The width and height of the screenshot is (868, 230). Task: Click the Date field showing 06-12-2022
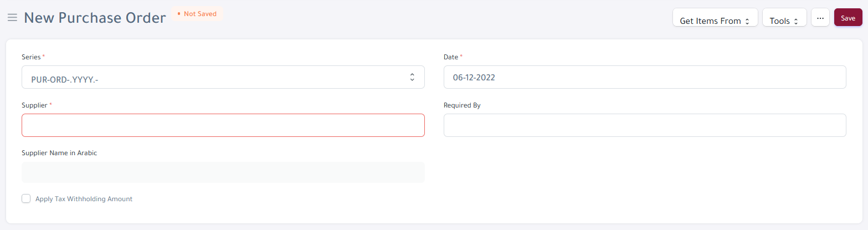click(x=645, y=77)
